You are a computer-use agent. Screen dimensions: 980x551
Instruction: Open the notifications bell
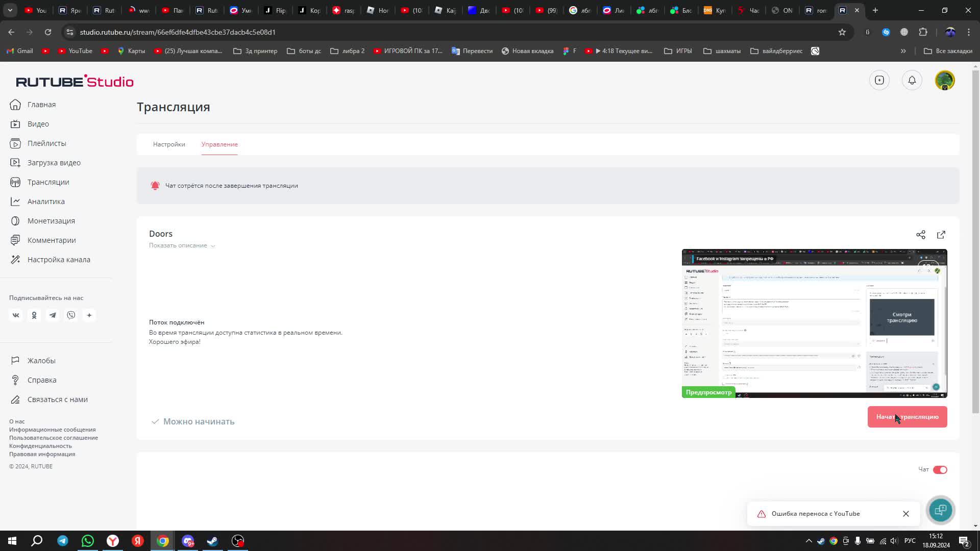click(x=912, y=80)
